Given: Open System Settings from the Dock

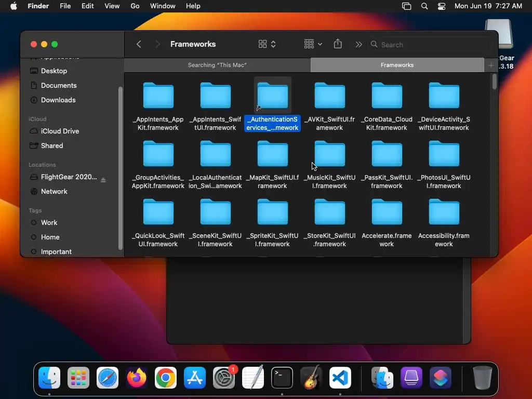Looking at the screenshot, I should (224, 378).
